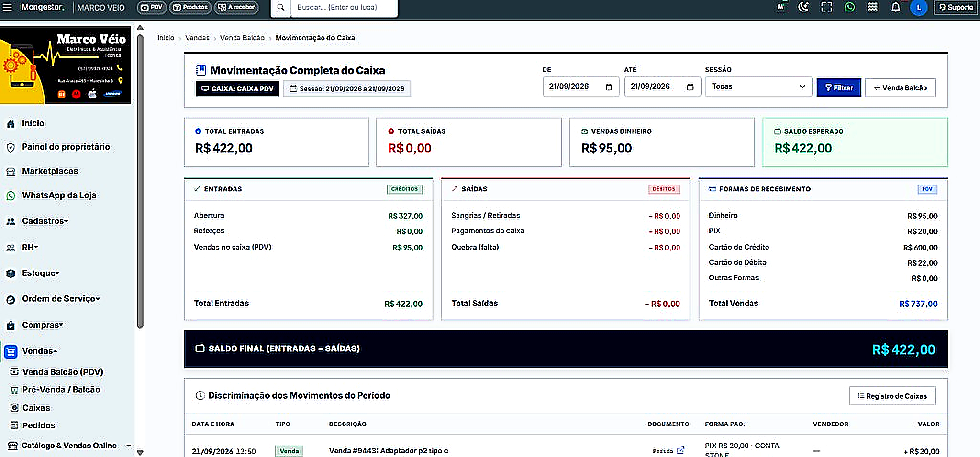
Task: Open the Produtos shortcut in top bar
Action: point(190,7)
